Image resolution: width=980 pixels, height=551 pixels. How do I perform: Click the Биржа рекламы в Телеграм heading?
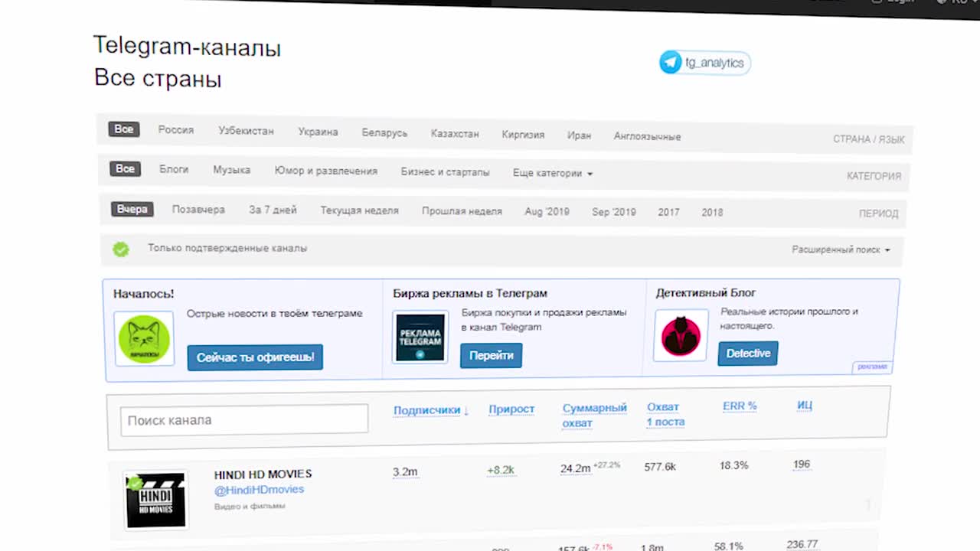(x=470, y=293)
